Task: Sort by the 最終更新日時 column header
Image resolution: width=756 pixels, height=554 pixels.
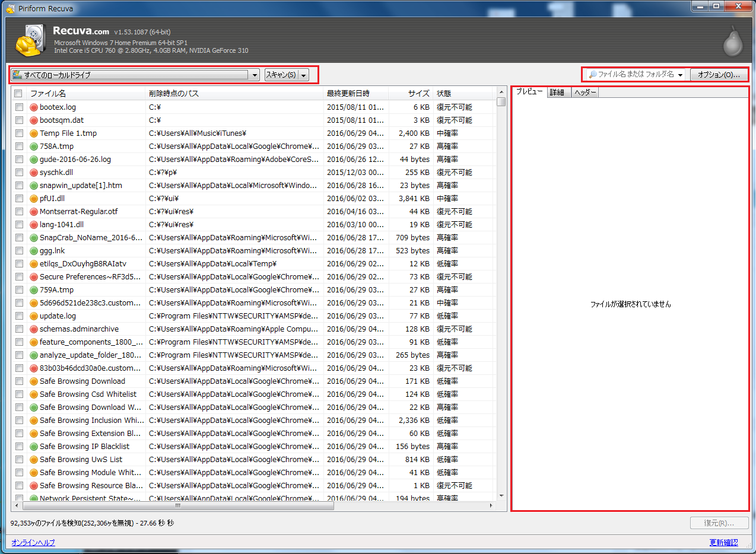Action: point(356,94)
